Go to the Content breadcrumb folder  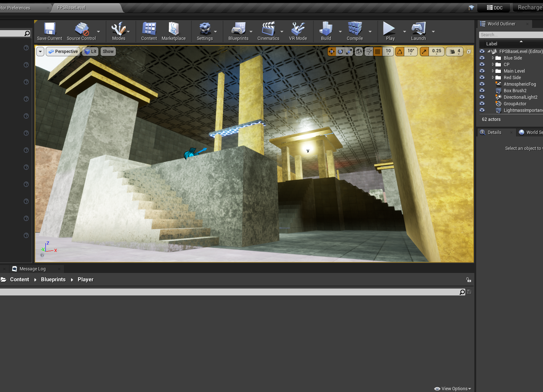pos(20,279)
